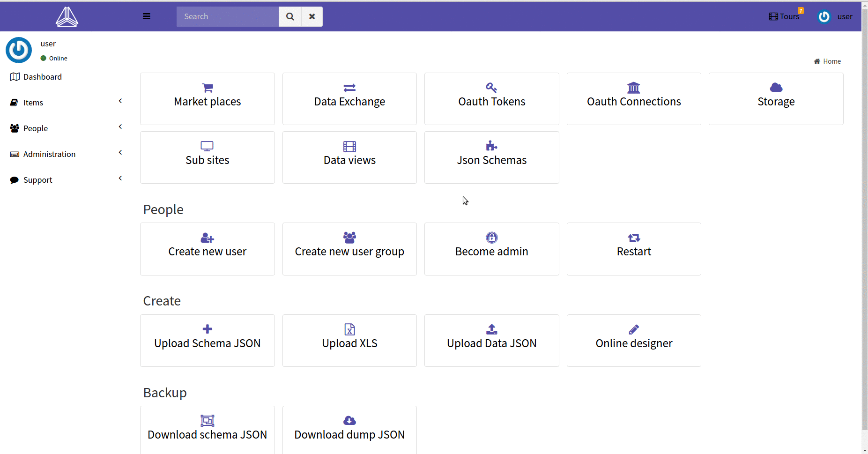The width and height of the screenshot is (868, 454).
Task: Expand the Support chevron
Action: pyautogui.click(x=120, y=179)
